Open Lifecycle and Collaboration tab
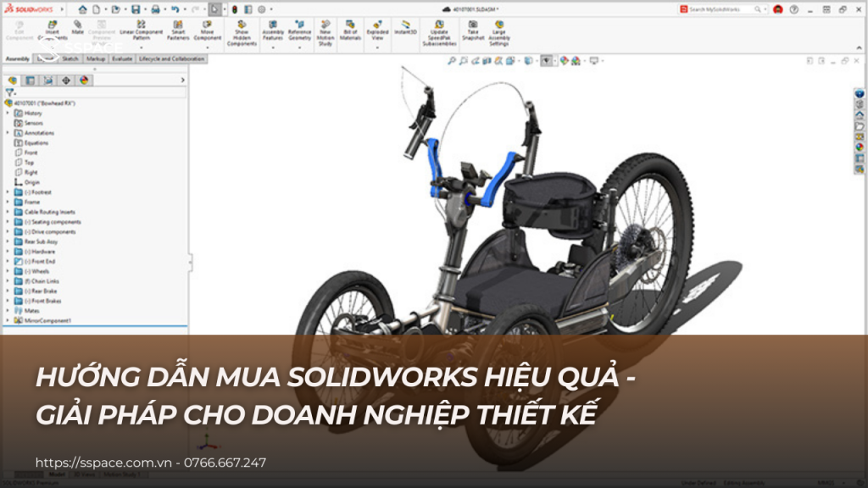The image size is (868, 488). coord(171,58)
